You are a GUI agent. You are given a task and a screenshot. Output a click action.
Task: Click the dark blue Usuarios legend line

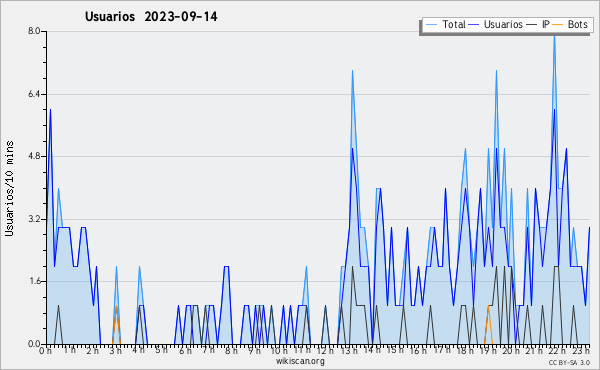click(474, 25)
